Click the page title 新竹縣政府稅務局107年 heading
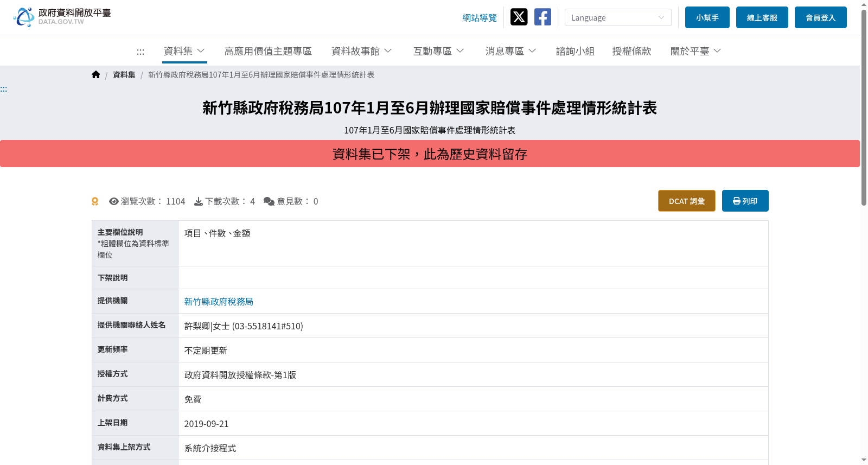868x465 pixels. 430,108
